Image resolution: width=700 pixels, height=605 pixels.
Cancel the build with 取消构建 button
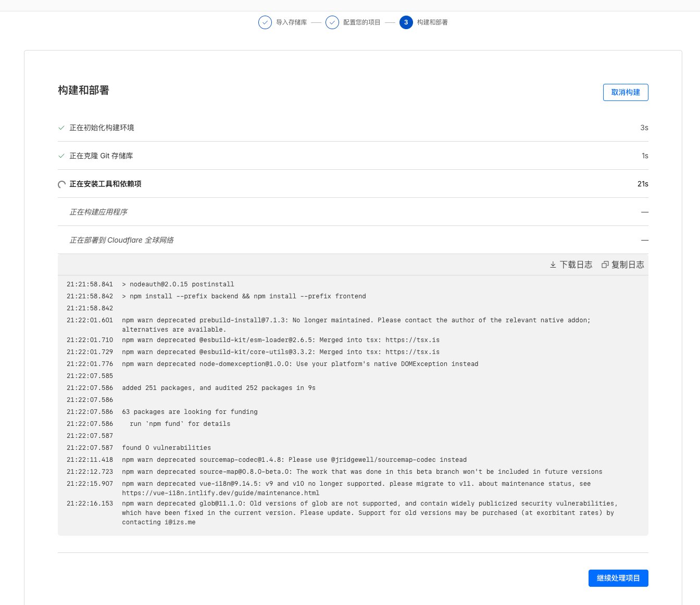tap(626, 92)
